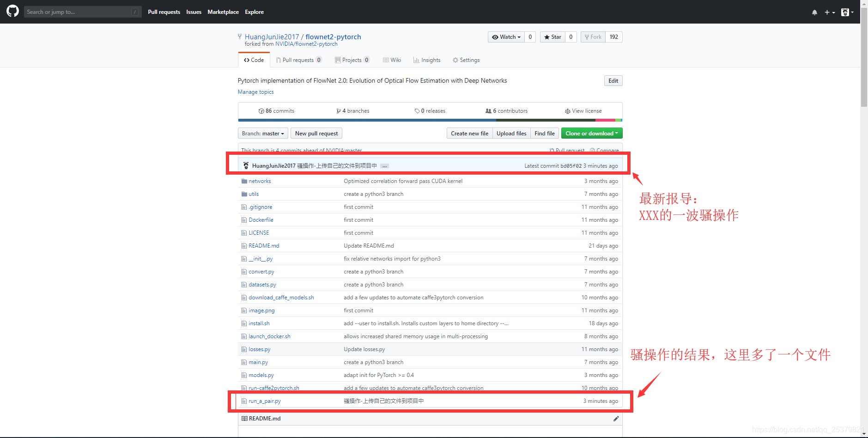View the 86 commits history

[x=276, y=111]
